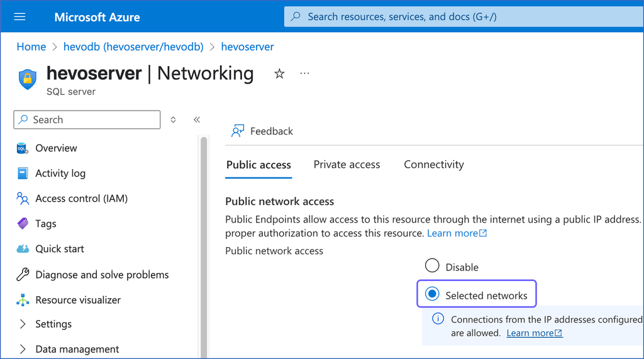Expand the Settings group chevron

coord(23,324)
